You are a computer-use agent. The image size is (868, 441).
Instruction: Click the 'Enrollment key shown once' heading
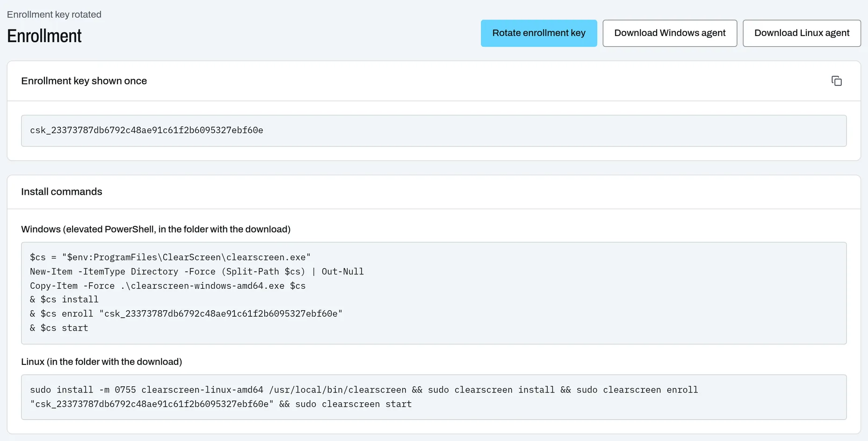[x=84, y=81]
